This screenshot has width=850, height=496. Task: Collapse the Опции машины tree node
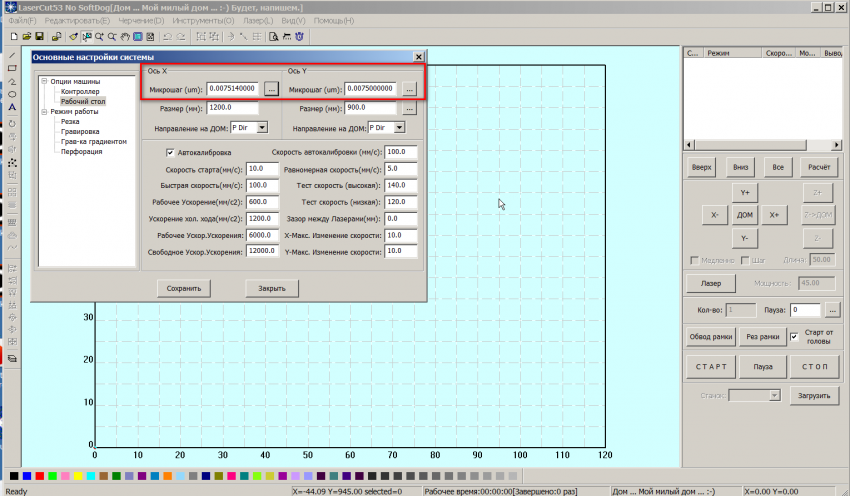click(44, 81)
